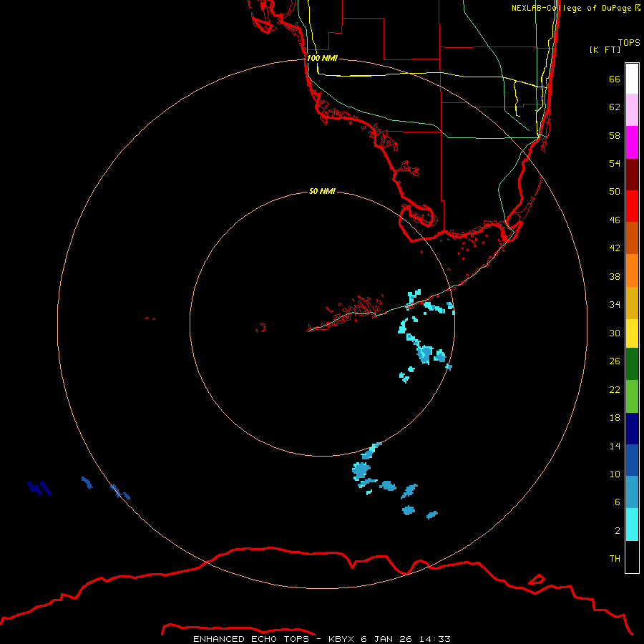
Task: Select the "34" legend value
Action: tap(615, 305)
